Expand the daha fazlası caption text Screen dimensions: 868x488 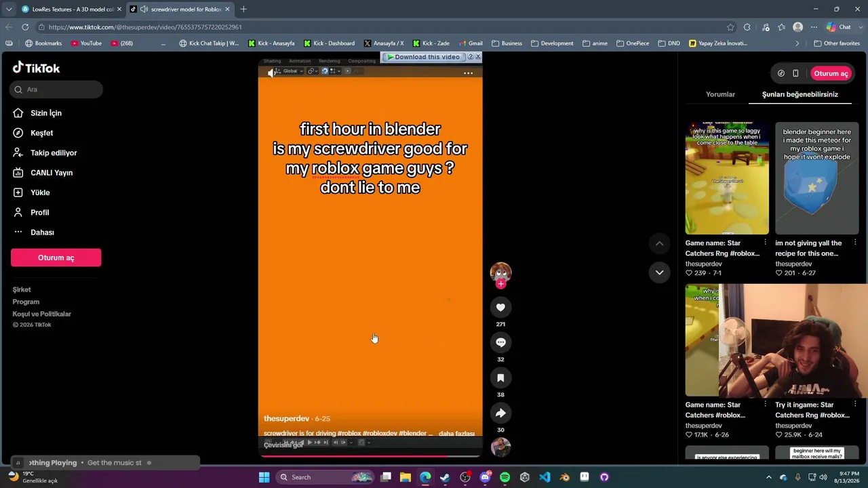pos(456,434)
